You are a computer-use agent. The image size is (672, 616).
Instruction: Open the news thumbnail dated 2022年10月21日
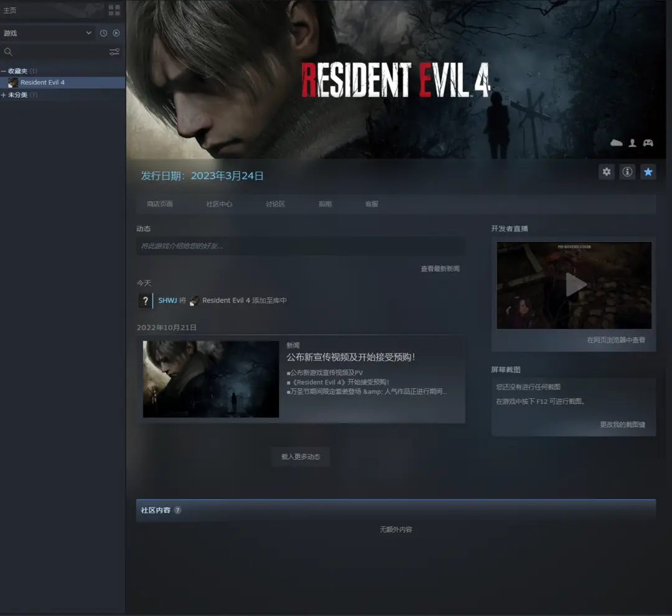(211, 379)
